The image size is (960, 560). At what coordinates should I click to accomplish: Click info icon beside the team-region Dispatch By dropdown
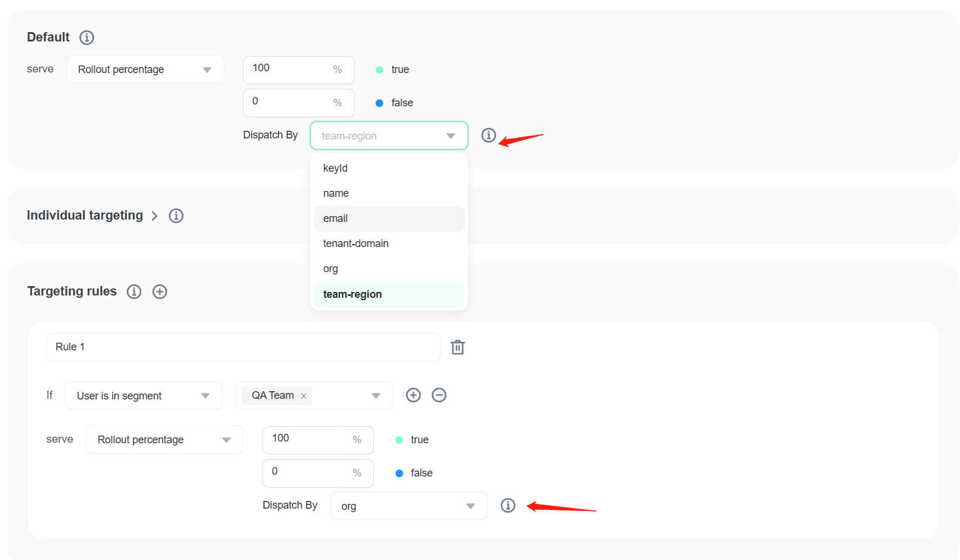pos(488,135)
